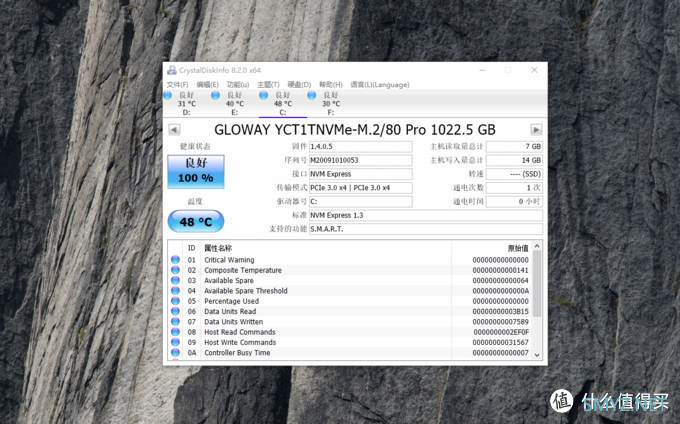Image resolution: width=680 pixels, height=424 pixels.
Task: Select the Percentage Used row
Action: [x=350, y=301]
